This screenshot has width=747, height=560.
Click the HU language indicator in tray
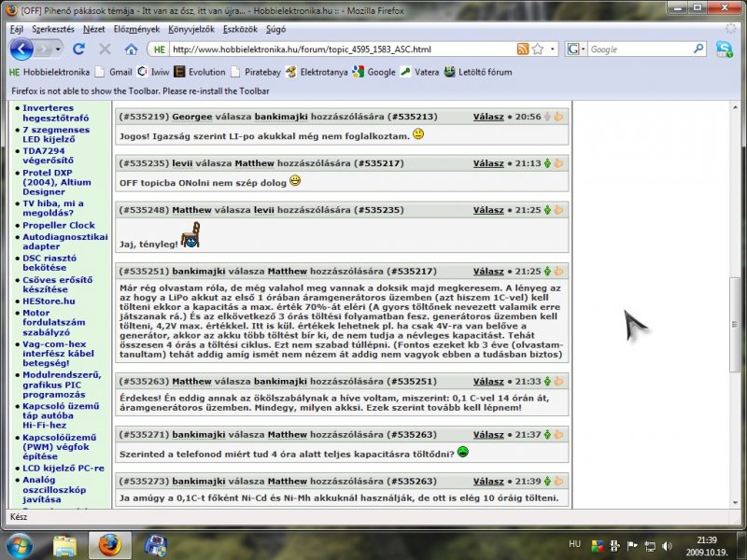pyautogui.click(x=574, y=544)
